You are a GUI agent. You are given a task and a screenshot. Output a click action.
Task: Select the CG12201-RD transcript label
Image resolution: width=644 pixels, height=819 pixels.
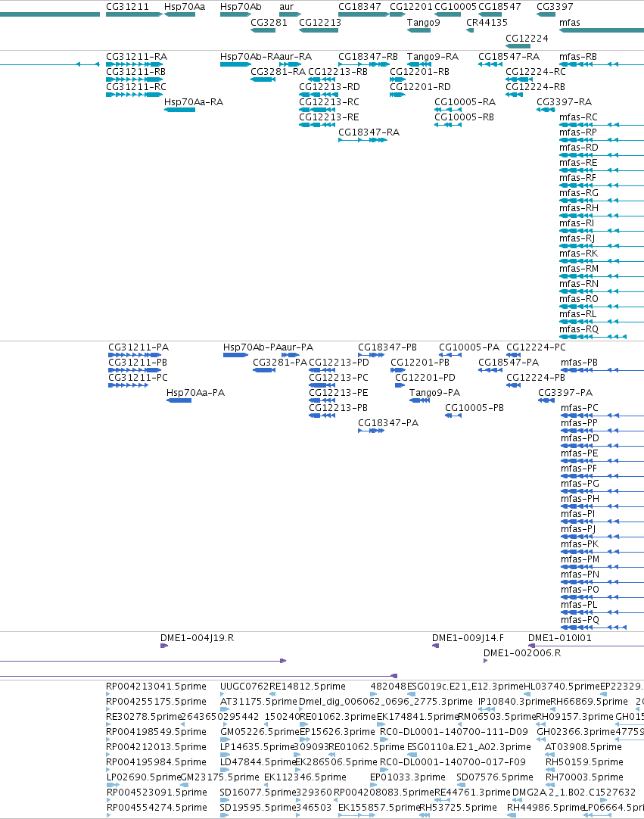point(420,87)
